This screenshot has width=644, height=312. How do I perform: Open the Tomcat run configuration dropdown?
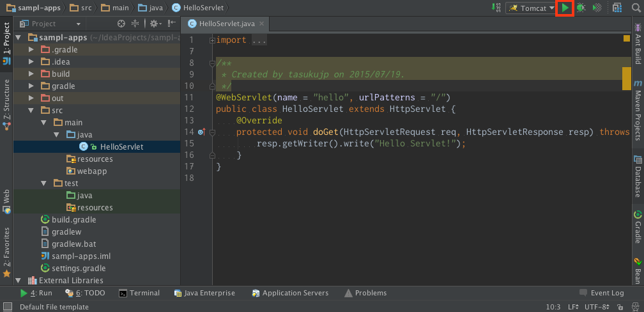(532, 8)
